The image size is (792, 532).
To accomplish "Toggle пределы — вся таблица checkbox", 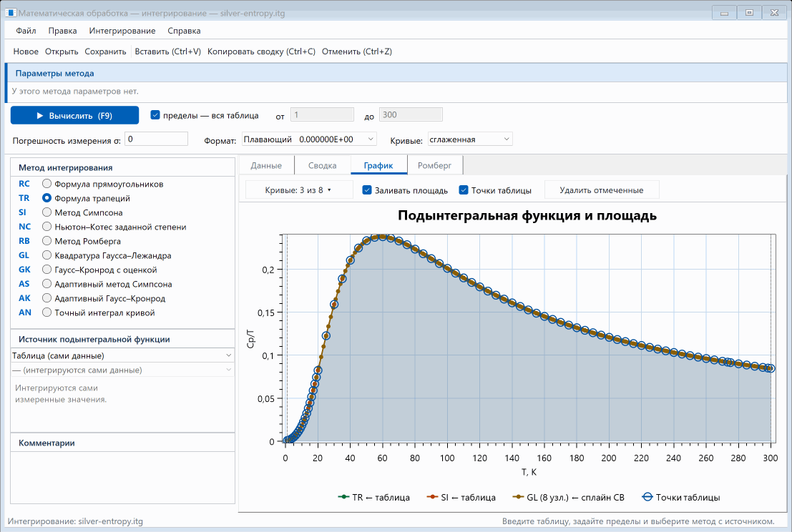I will point(155,115).
